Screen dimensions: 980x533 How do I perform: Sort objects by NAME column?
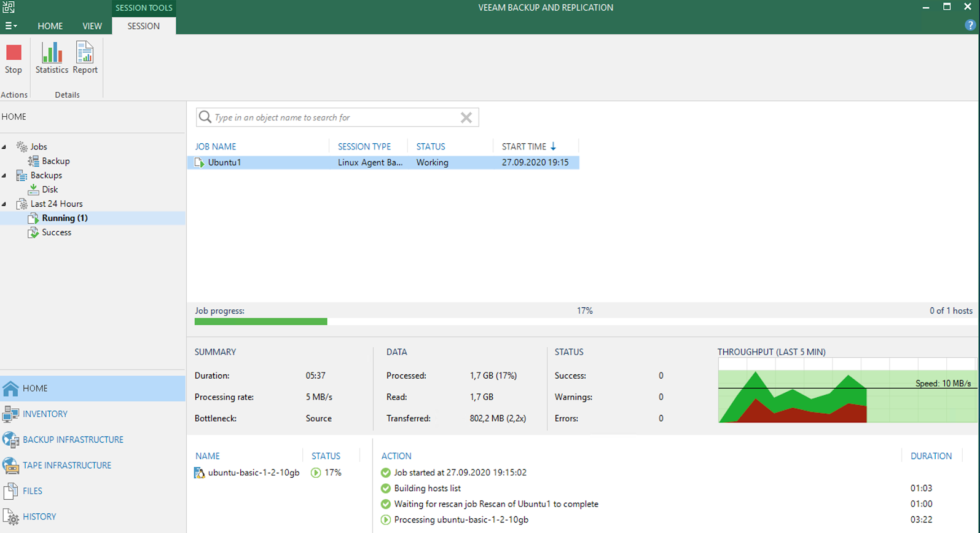pos(208,456)
